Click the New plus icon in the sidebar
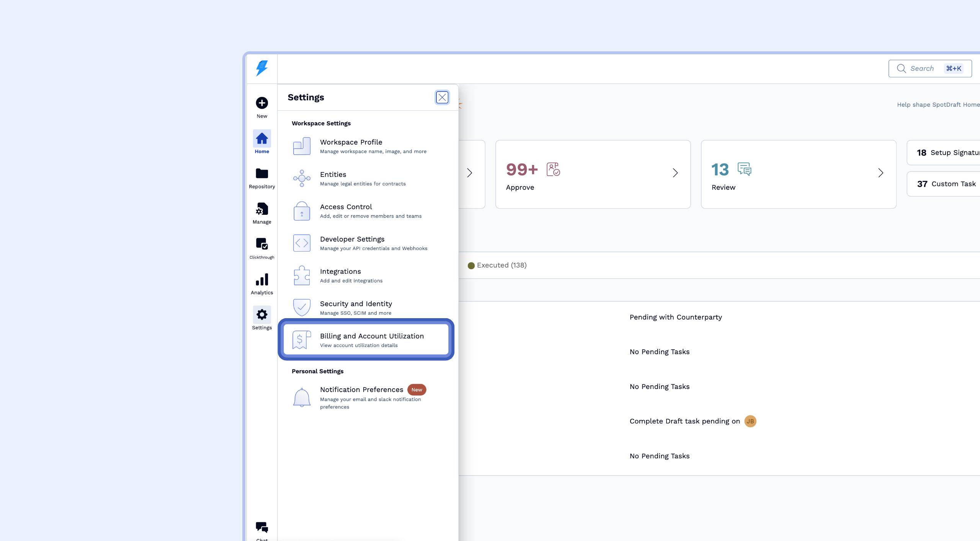Image resolution: width=980 pixels, height=541 pixels. [x=262, y=103]
